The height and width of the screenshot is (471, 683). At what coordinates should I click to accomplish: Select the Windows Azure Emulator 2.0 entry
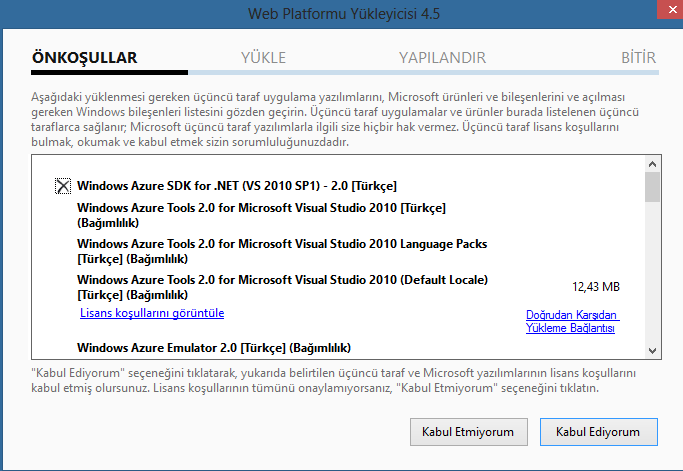[214, 348]
